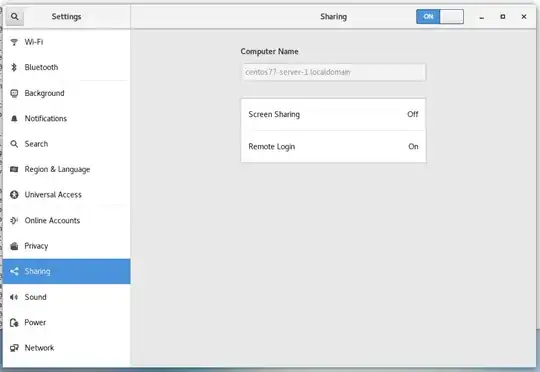This screenshot has width=540, height=372.
Task: Click the Search sidebar magnifier icon
Action: 14,144
